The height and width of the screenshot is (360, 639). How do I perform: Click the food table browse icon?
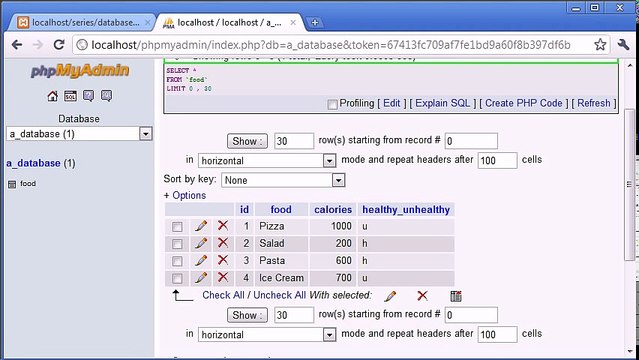[x=12, y=184]
